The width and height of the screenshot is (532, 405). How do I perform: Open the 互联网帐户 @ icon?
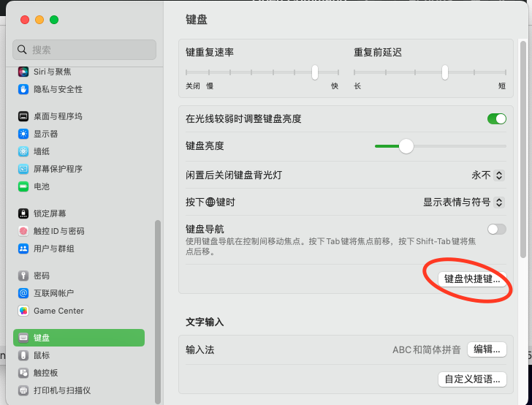click(23, 293)
